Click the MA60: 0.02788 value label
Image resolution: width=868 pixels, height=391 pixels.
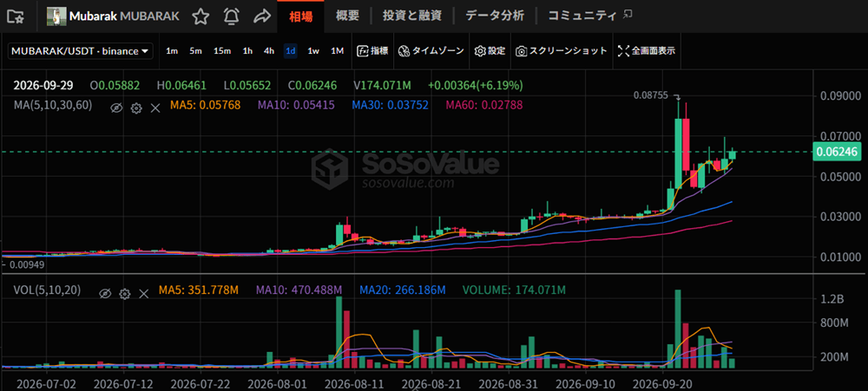484,105
